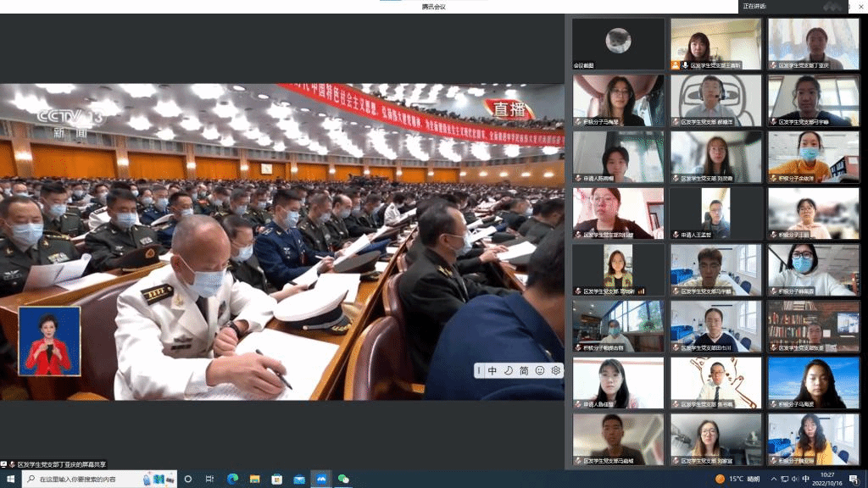The width and height of the screenshot is (868, 488).
Task: Open Microsoft Edge from the taskbar
Action: pos(232,479)
